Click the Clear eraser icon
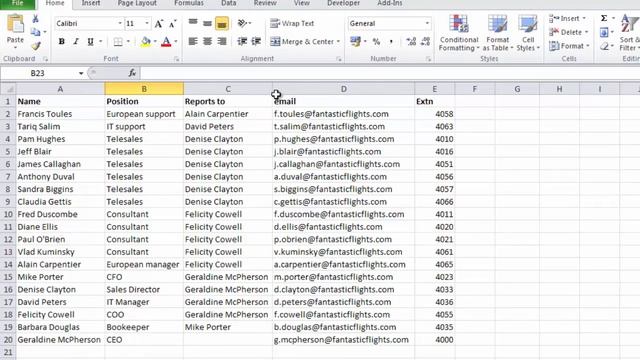 (604, 46)
